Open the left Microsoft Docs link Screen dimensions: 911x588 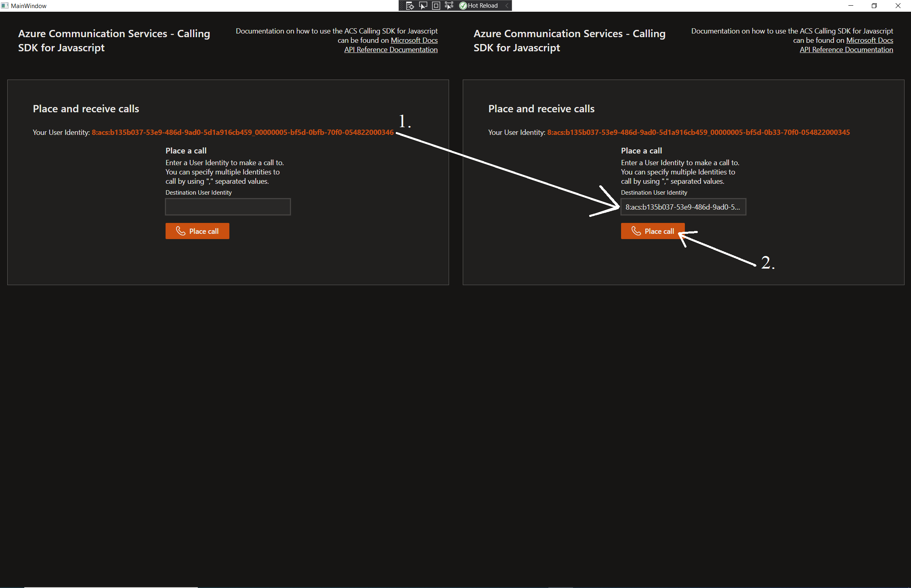point(414,40)
